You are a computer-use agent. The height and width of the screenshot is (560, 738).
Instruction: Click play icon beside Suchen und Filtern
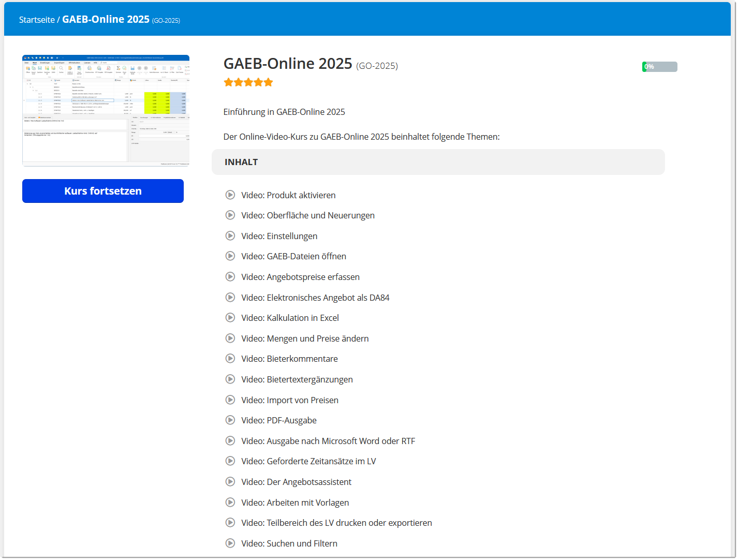[x=230, y=543]
